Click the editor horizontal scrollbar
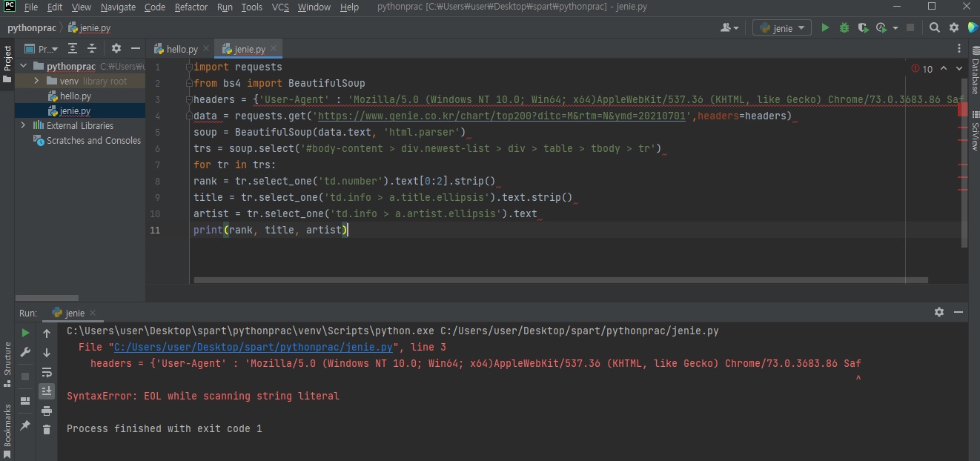The width and height of the screenshot is (980, 461). tap(560, 281)
